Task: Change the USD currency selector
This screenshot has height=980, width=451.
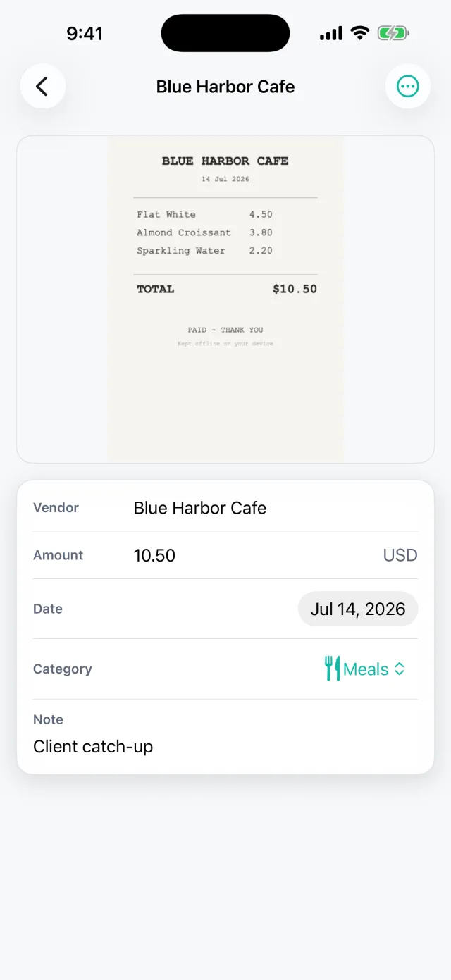Action: click(400, 555)
